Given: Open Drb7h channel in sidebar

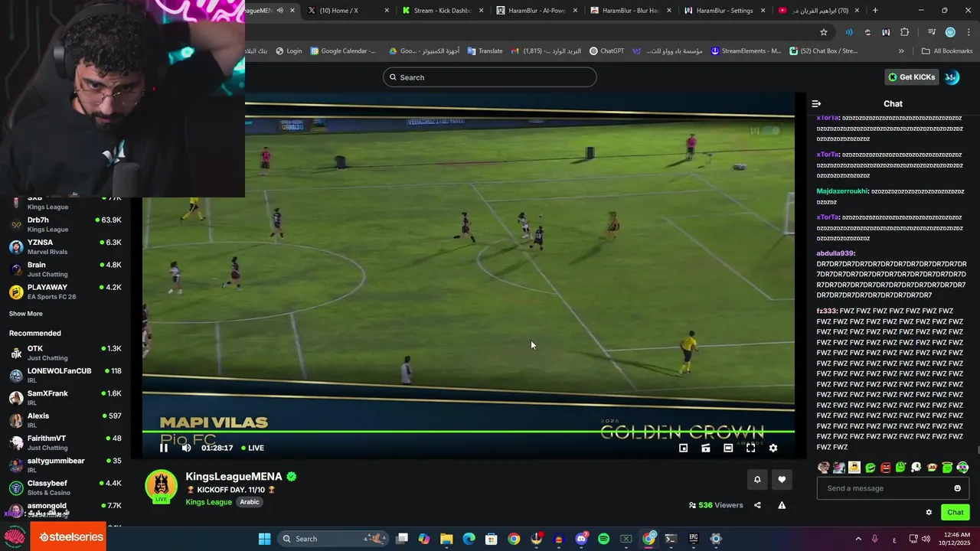Looking at the screenshot, I should (65, 224).
